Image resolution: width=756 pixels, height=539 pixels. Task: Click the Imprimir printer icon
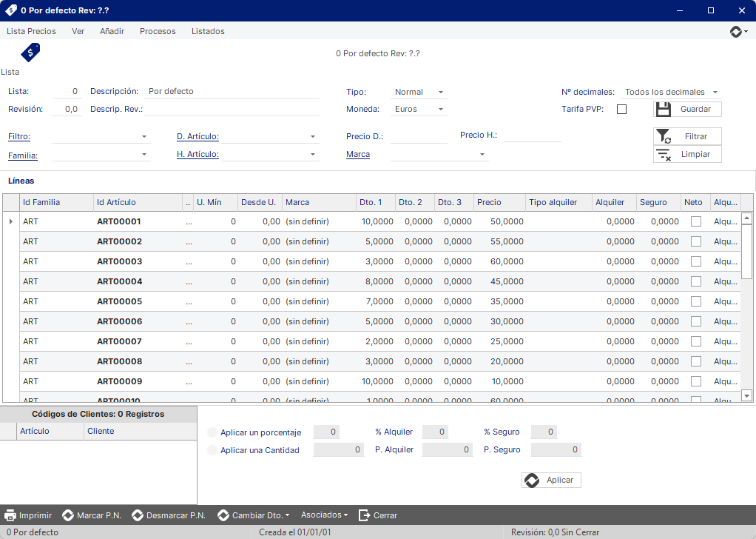10,515
